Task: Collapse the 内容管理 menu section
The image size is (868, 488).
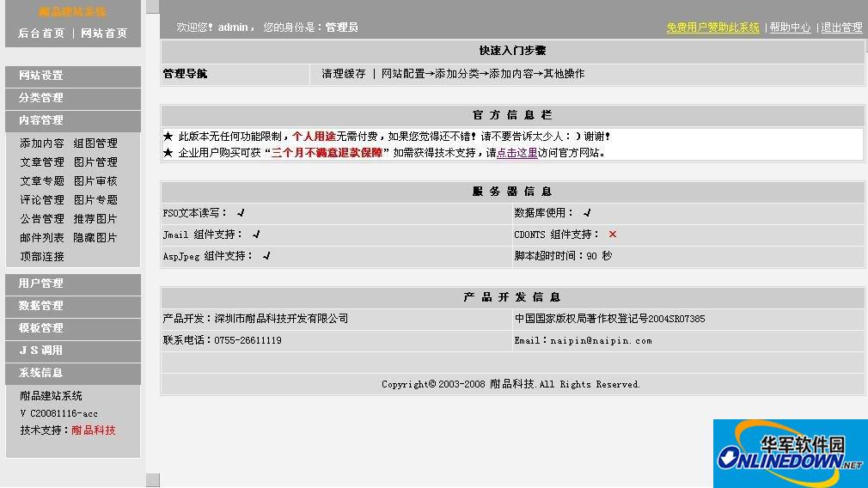Action: click(x=73, y=120)
